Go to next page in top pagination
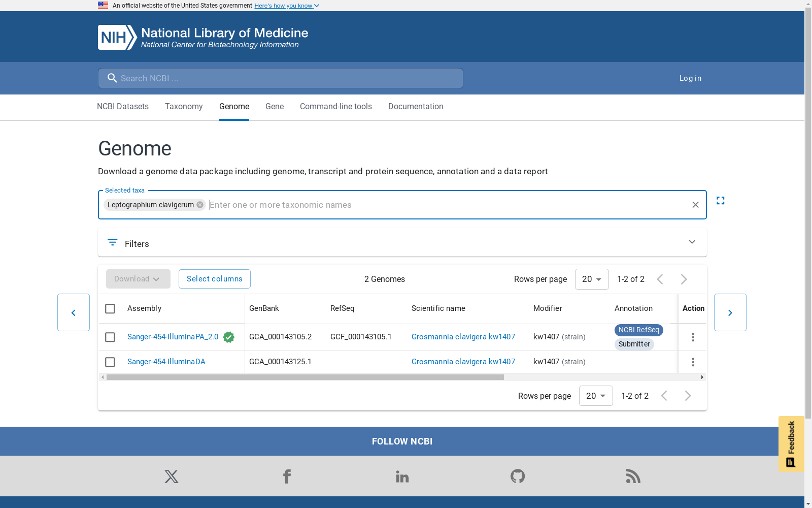Screen dimensions: 812x508 pos(684,279)
